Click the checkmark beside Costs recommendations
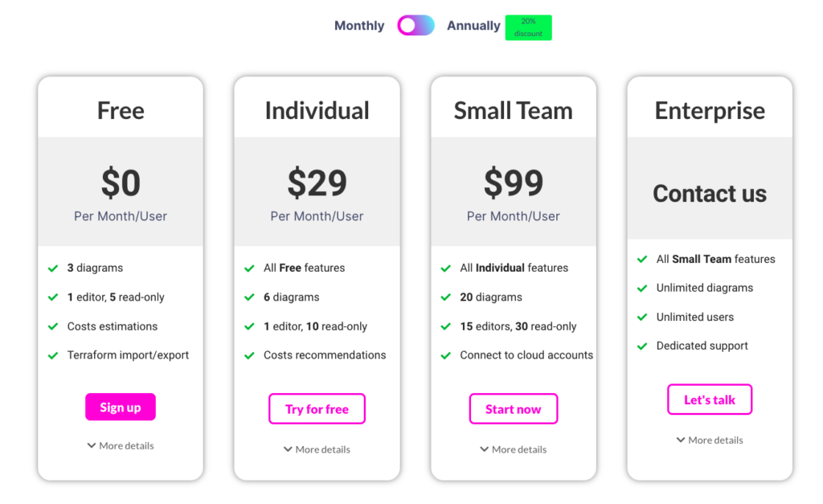The width and height of the screenshot is (823, 504). 249,355
